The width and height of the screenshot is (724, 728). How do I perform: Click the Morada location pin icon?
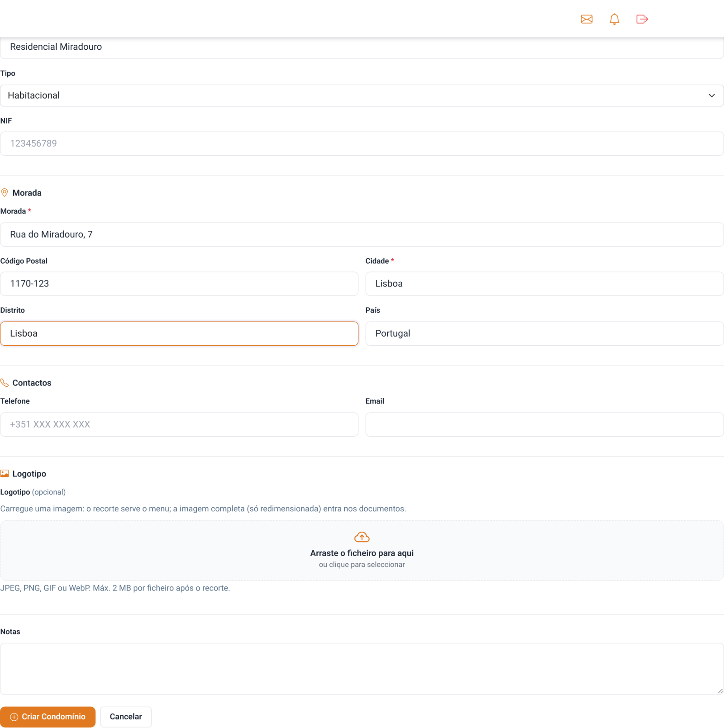[x=5, y=193]
